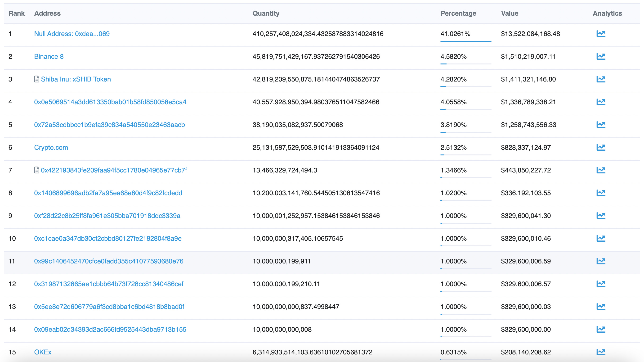Select value $13,522,084,168.48

(x=530, y=34)
